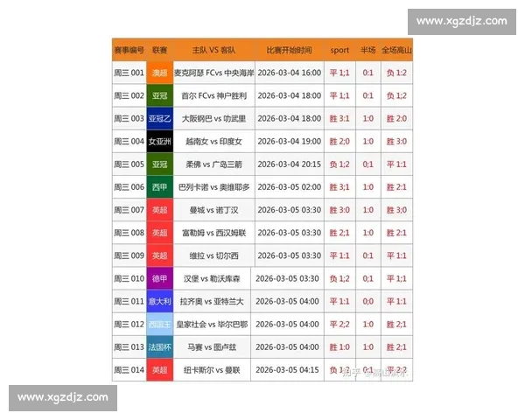This screenshot has height=420, width=525.
Task: Click 英超 league cell in row 014
Action: (x=160, y=370)
